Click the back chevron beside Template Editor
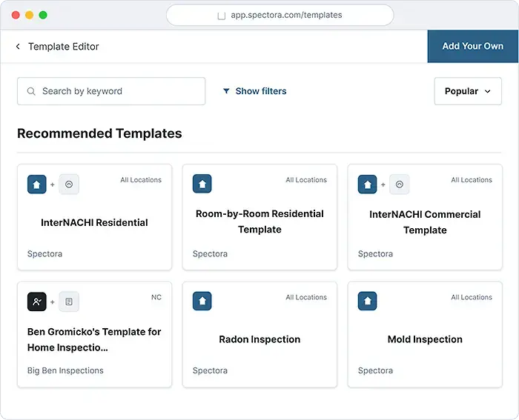 18,47
